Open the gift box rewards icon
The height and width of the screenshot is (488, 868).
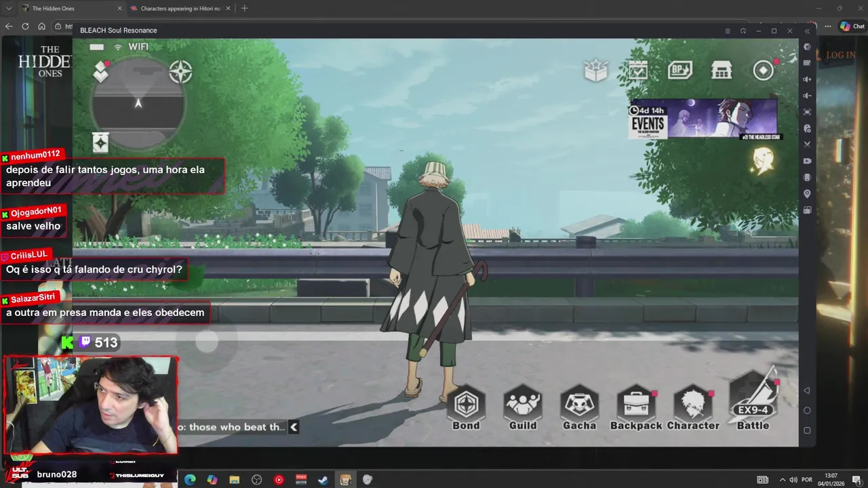pyautogui.click(x=595, y=70)
